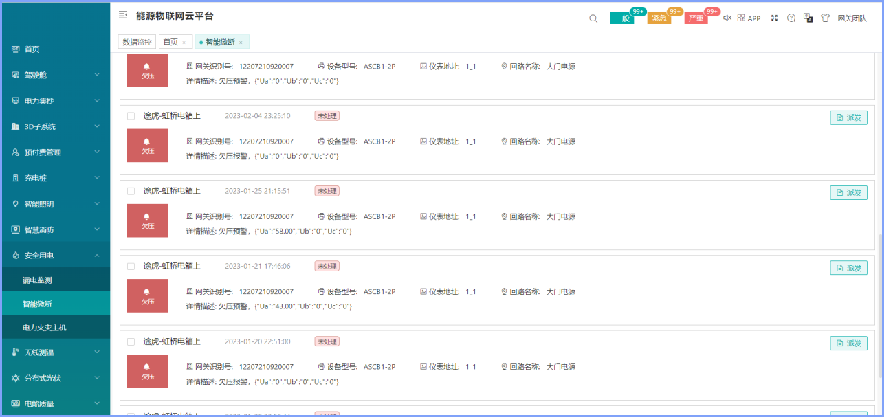Expand the 智慧消防 menu chevron
Screen dimensions: 884x417
[x=97, y=230]
